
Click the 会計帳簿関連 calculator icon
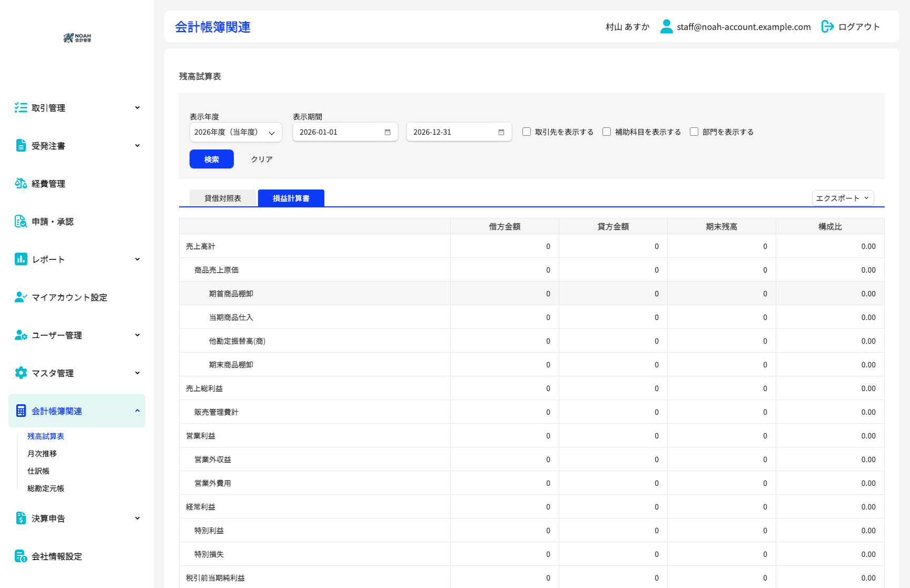21,411
